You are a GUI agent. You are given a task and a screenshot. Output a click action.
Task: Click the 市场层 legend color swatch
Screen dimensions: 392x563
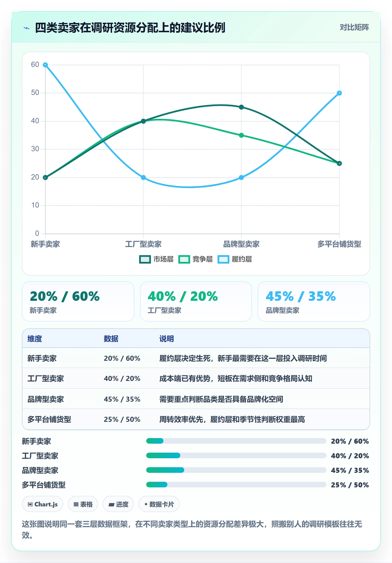pyautogui.click(x=145, y=259)
